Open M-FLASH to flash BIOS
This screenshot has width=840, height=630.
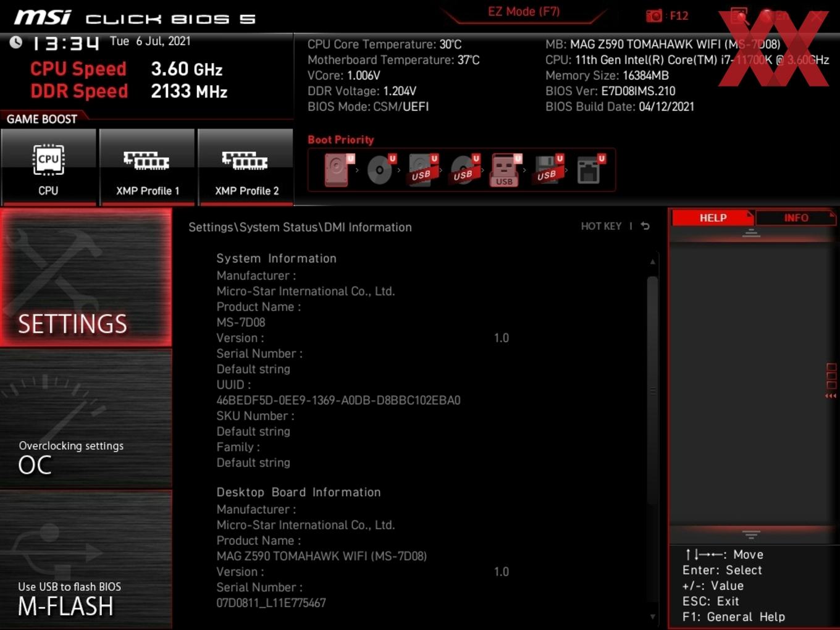[86, 560]
